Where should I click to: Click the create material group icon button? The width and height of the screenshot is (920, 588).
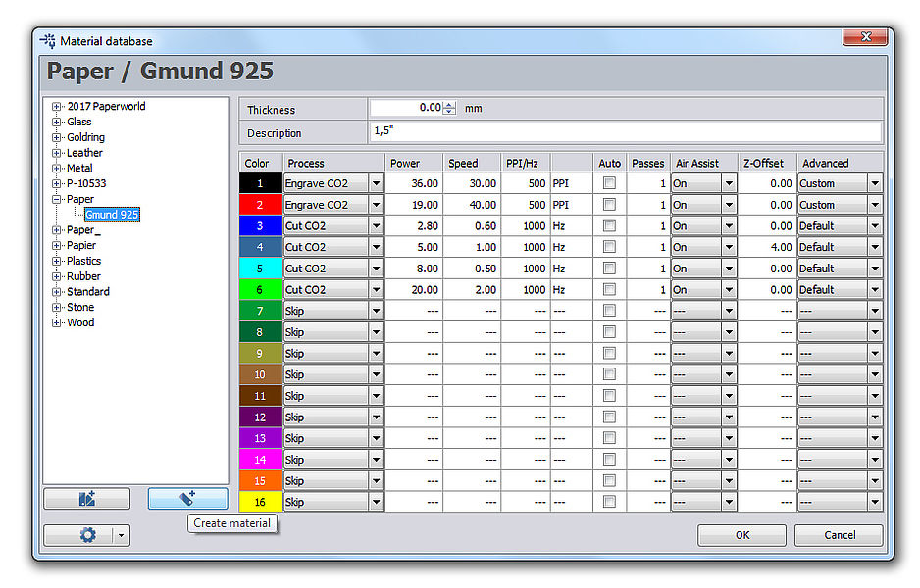coord(86,499)
